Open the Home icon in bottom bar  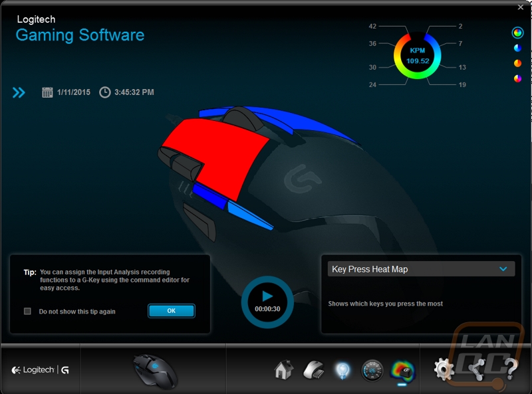tap(284, 370)
